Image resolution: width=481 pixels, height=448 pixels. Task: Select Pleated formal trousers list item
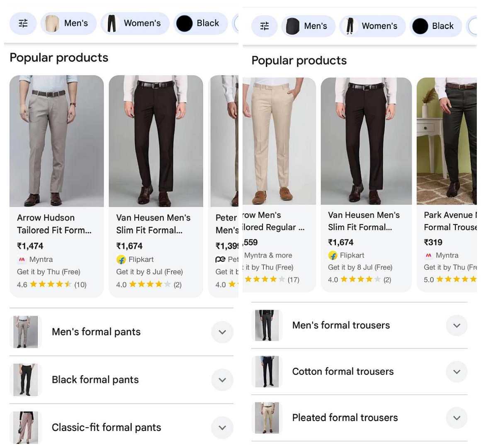point(360,418)
